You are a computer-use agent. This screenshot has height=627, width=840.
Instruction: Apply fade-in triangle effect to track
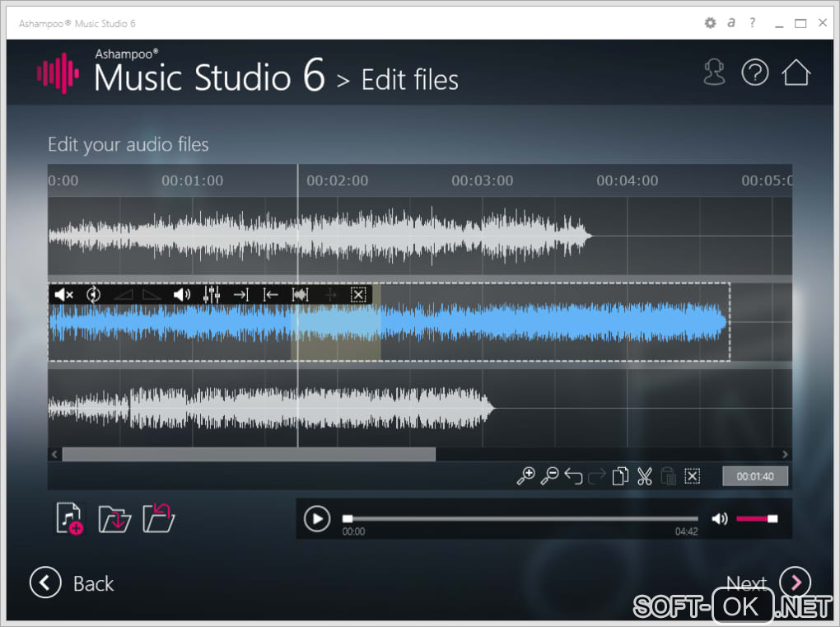click(x=124, y=295)
